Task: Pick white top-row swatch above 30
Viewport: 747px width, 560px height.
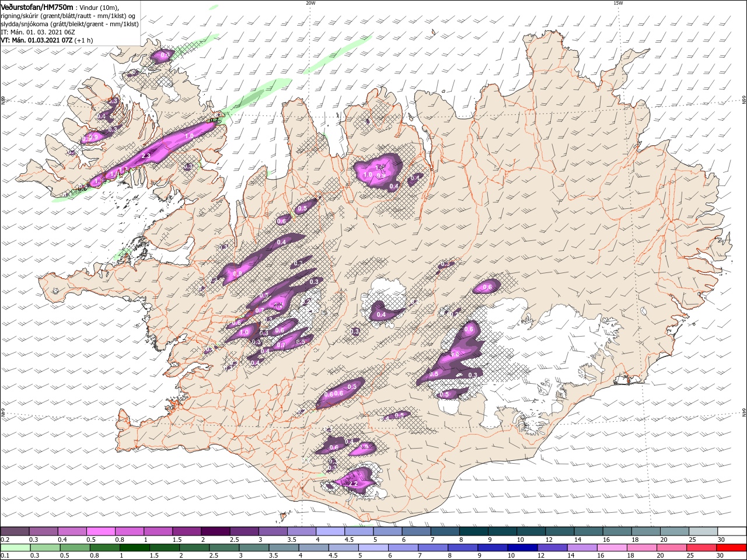Action: (x=732, y=531)
